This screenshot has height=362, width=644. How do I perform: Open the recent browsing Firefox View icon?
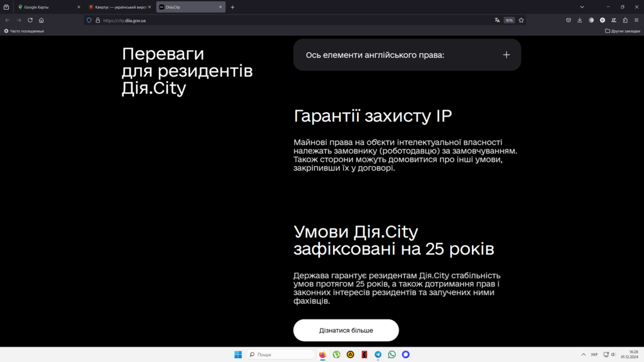[x=6, y=7]
